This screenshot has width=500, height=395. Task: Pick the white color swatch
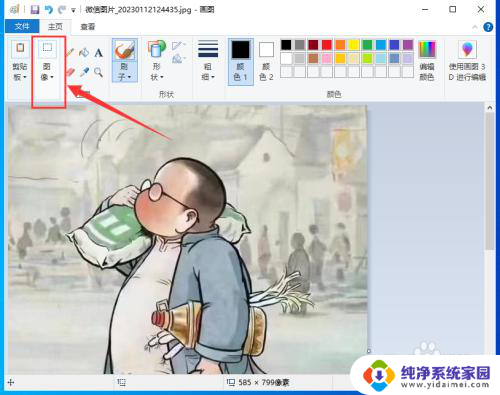coord(286,58)
